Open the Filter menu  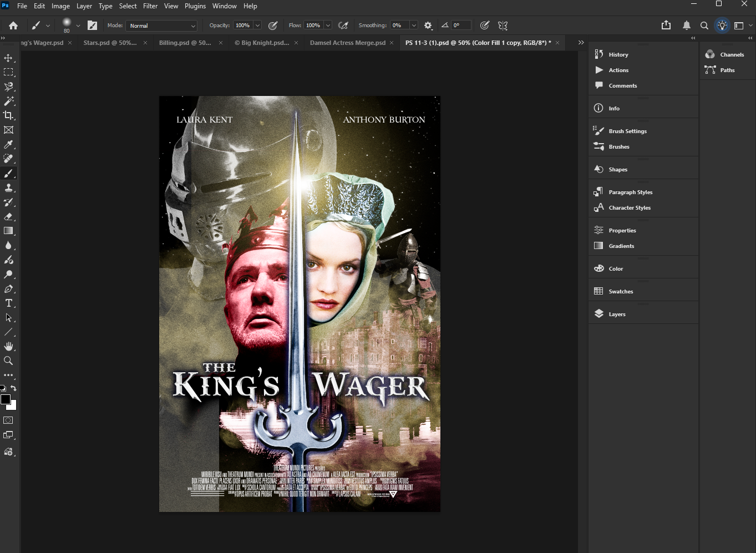(x=150, y=6)
